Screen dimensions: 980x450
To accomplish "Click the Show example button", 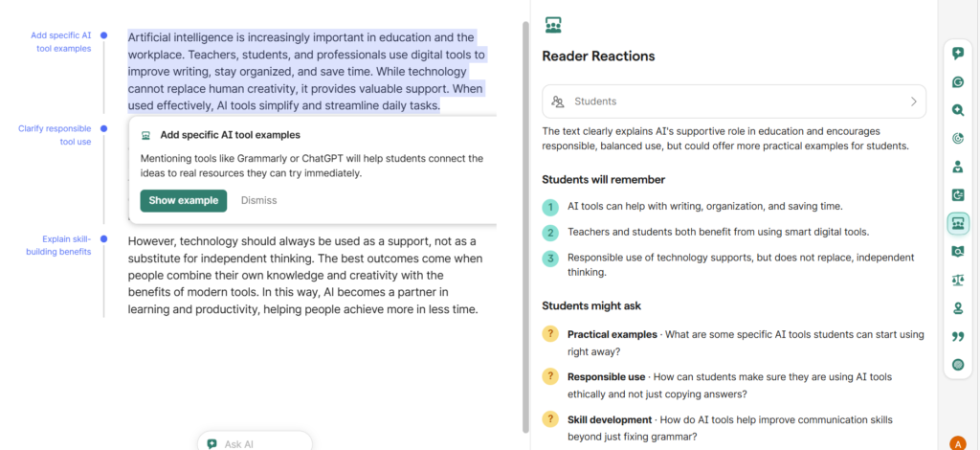I will coord(183,200).
